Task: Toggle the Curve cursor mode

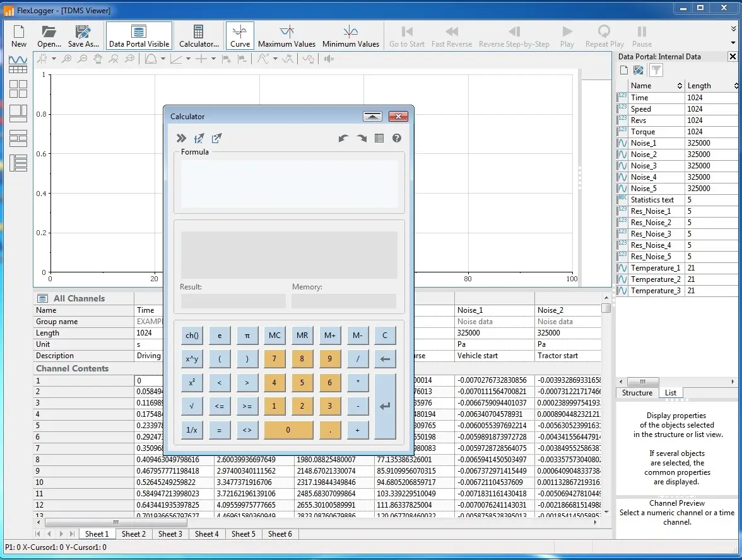Action: (240, 36)
